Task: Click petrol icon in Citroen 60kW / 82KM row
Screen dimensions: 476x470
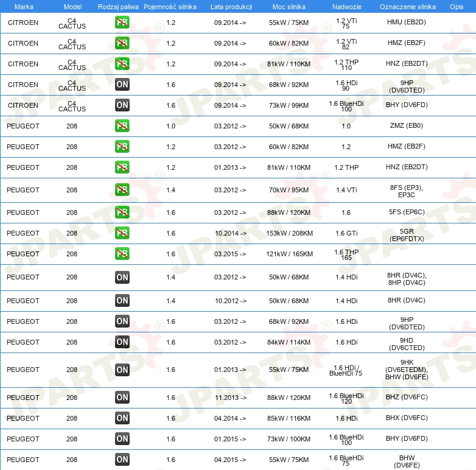Action: pyautogui.click(x=122, y=43)
